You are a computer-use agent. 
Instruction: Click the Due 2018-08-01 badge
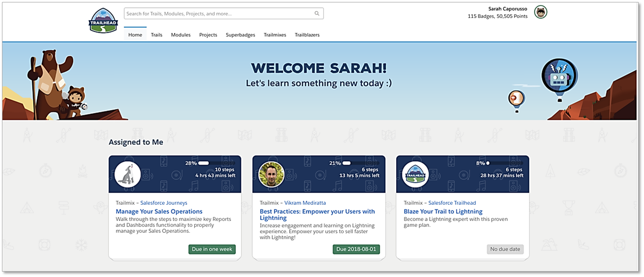click(356, 249)
